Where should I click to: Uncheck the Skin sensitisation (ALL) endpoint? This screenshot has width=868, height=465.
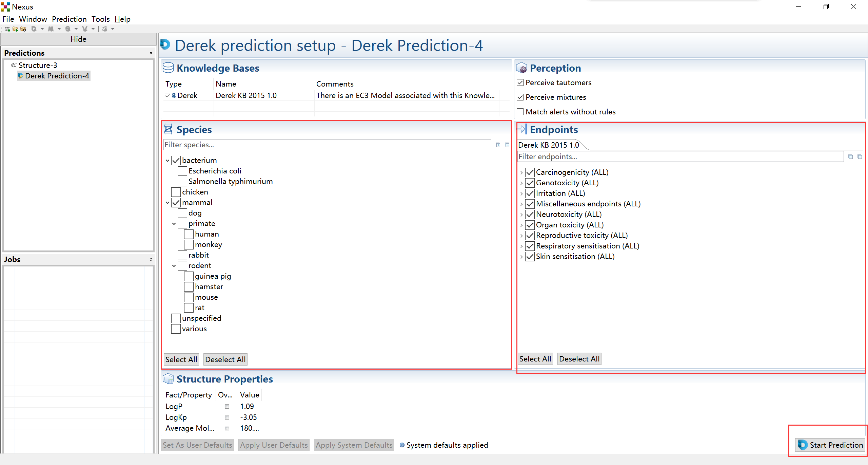point(530,256)
